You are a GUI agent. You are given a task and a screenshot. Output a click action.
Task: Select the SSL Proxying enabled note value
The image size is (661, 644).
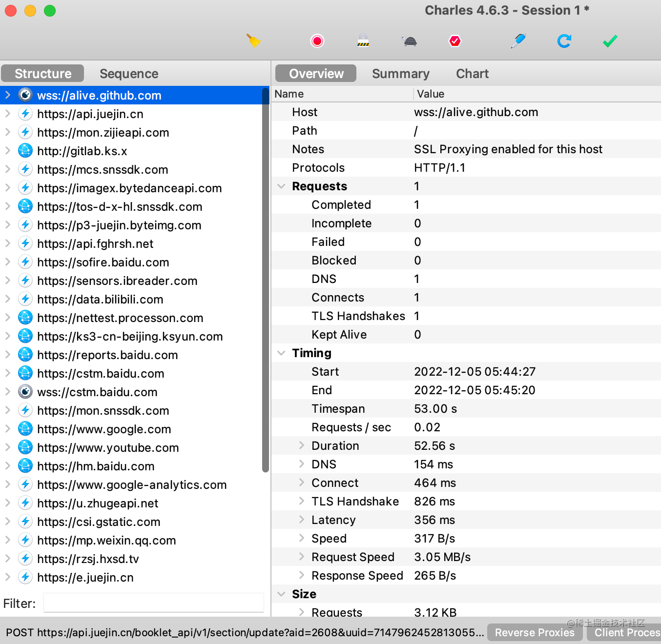[x=508, y=149]
